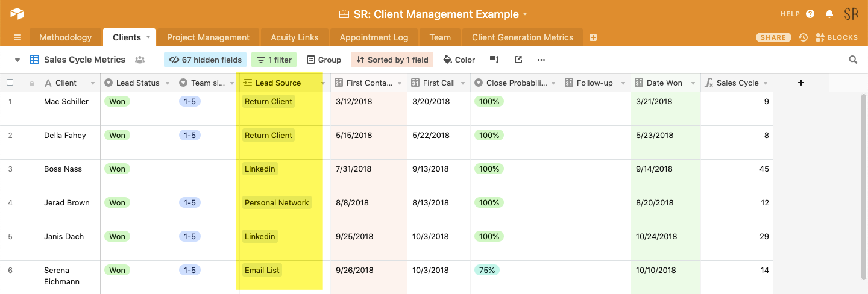Click the 67 hidden fields button

point(205,60)
